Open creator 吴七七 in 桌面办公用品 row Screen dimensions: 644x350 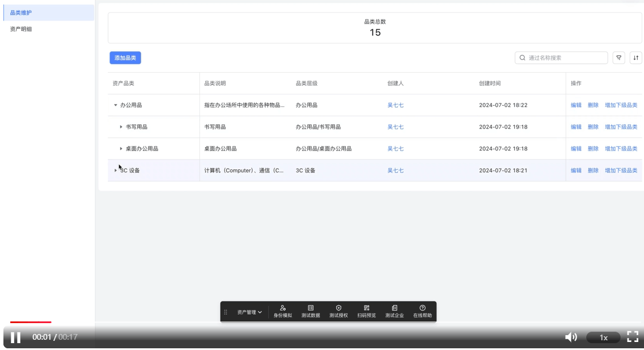pos(395,149)
